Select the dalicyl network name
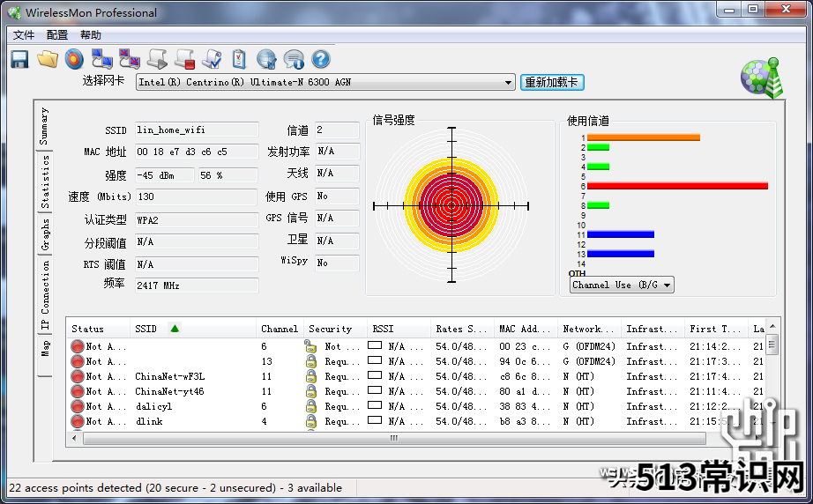The width and height of the screenshot is (813, 504). click(x=154, y=406)
